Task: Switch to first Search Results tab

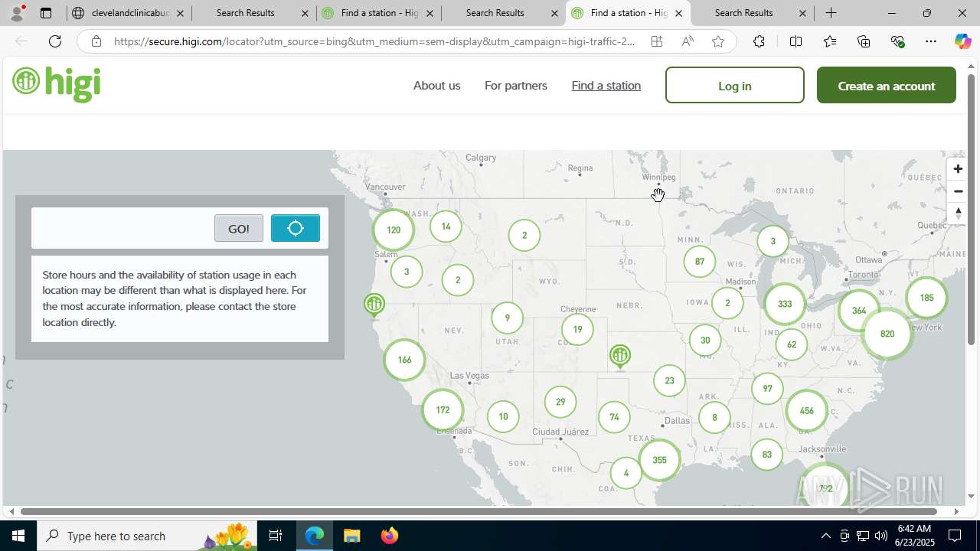Action: click(253, 13)
